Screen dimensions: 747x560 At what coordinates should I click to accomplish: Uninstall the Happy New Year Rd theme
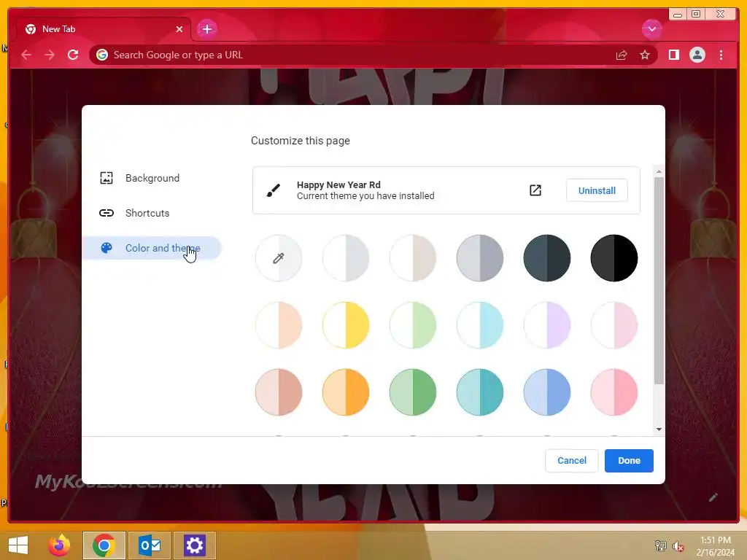coord(597,190)
